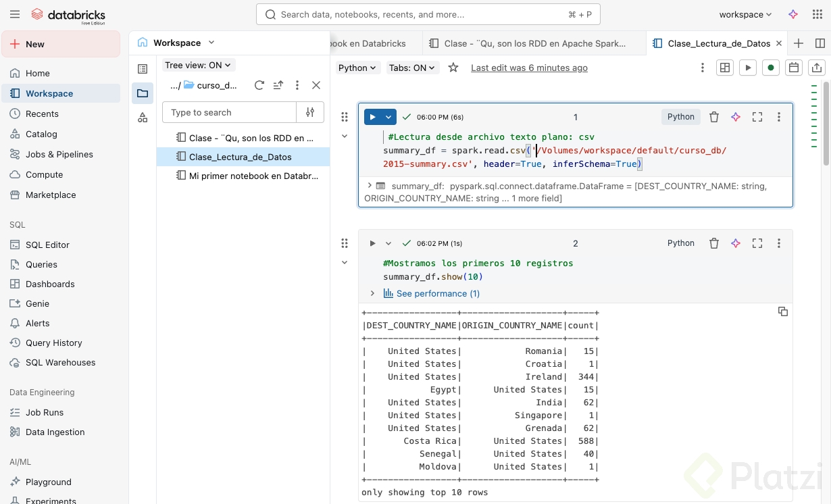The width and height of the screenshot is (831, 504).
Task: Favorite the notebook with the star icon
Action: 453,68
